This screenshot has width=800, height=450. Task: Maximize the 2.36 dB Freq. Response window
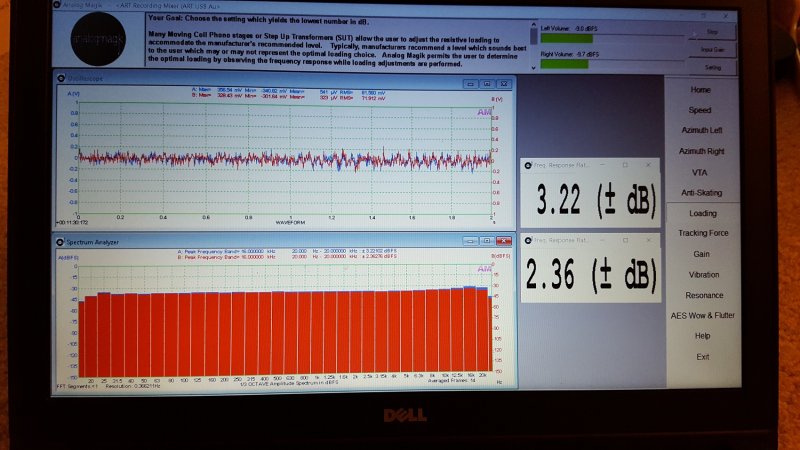click(x=626, y=240)
